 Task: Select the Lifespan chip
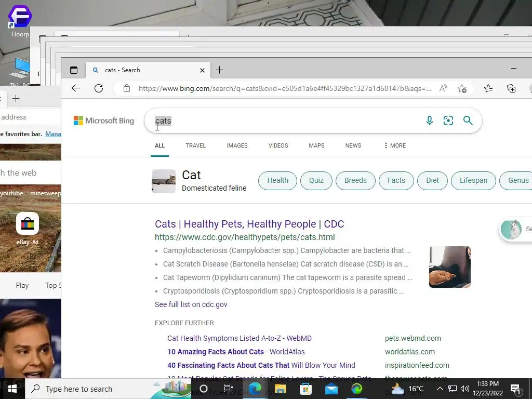(473, 180)
